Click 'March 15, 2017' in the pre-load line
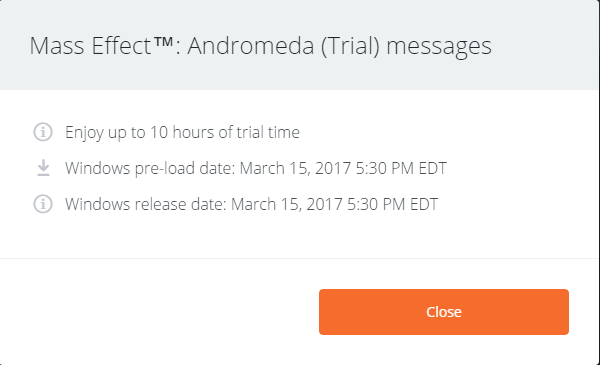600x365 pixels. point(295,168)
